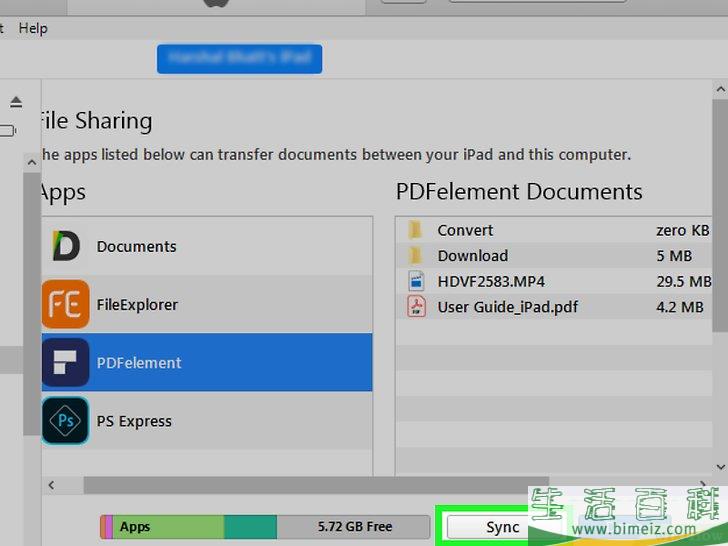Image resolution: width=728 pixels, height=546 pixels.
Task: Select the FileExplorer app icon
Action: tap(65, 304)
